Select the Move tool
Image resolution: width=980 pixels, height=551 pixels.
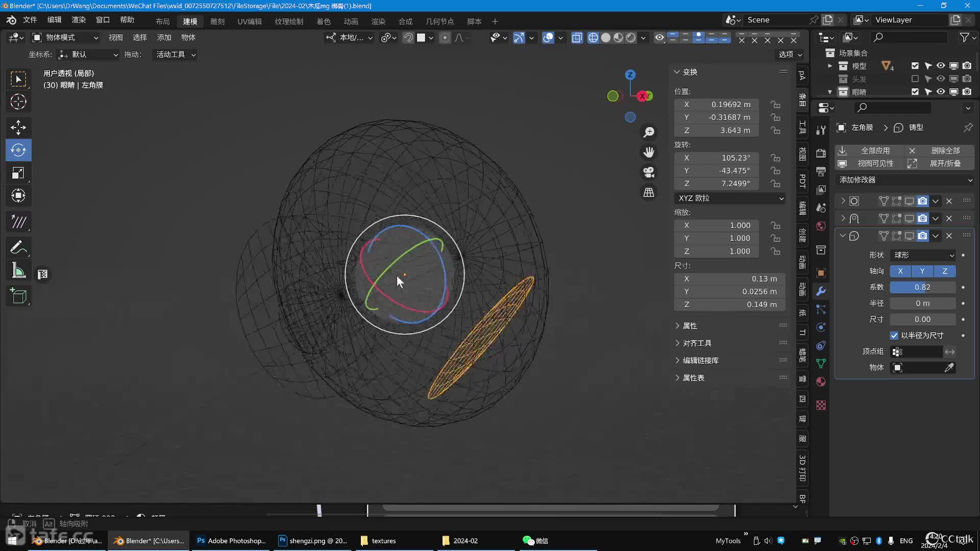point(18,127)
